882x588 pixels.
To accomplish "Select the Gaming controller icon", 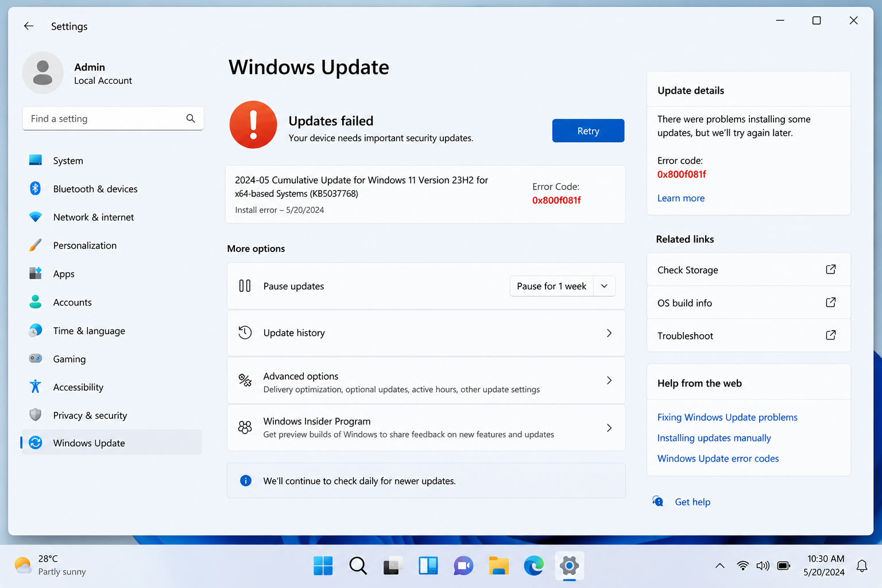I will 36,358.
